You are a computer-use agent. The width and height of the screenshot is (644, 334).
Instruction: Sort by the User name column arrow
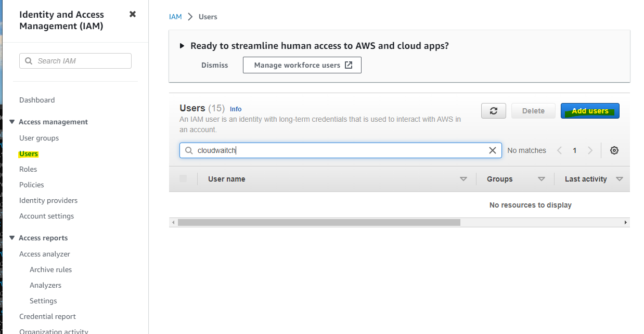pyautogui.click(x=463, y=179)
